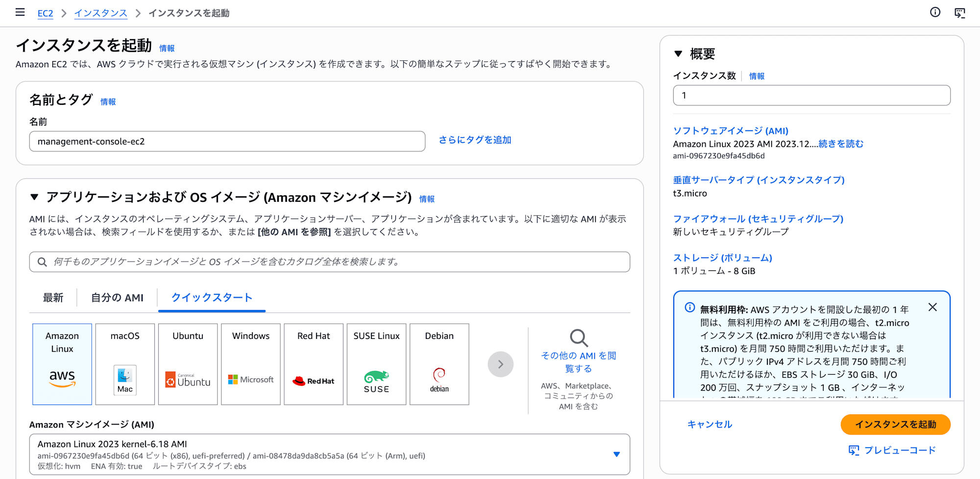Open ファイアウォール (セキュリティグループ) link
Viewport: 980px width, 479px height.
click(758, 218)
